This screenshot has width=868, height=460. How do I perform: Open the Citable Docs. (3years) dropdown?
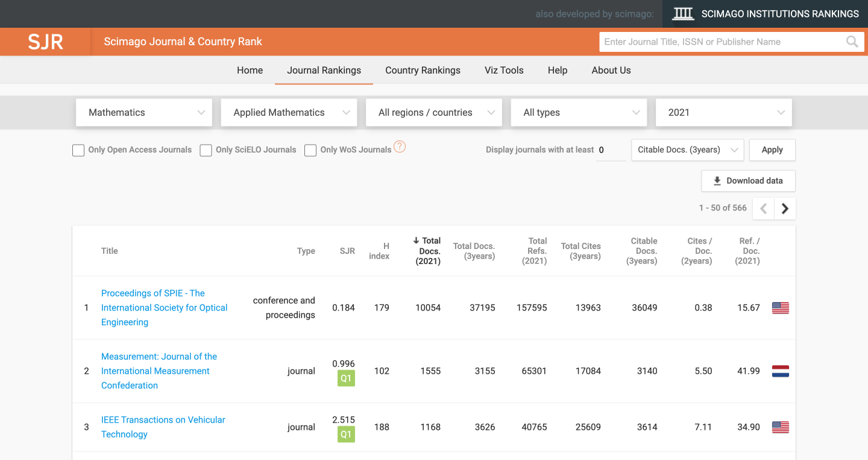(687, 150)
